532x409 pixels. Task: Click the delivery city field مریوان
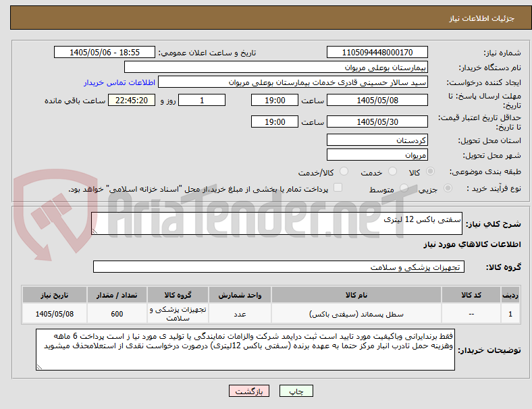coord(377,155)
